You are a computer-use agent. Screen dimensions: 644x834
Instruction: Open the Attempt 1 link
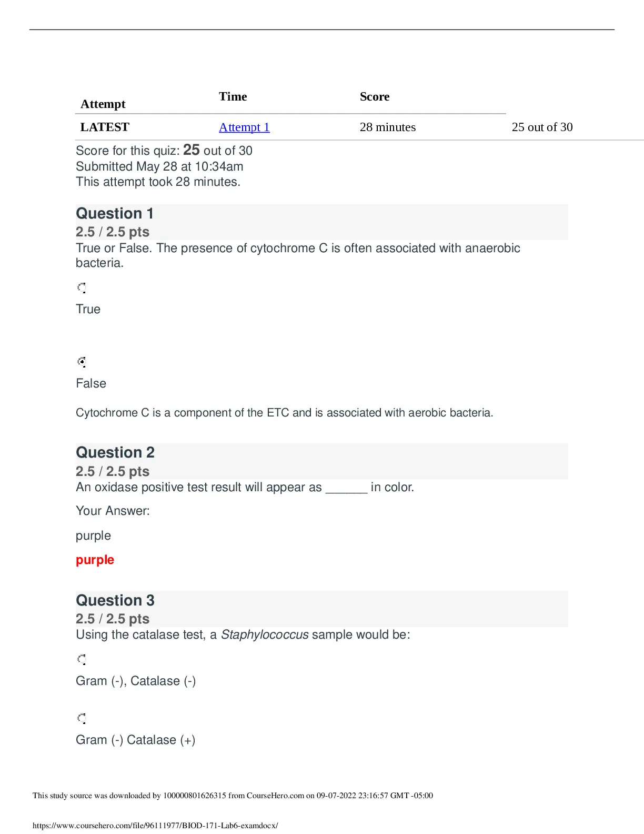(244, 127)
